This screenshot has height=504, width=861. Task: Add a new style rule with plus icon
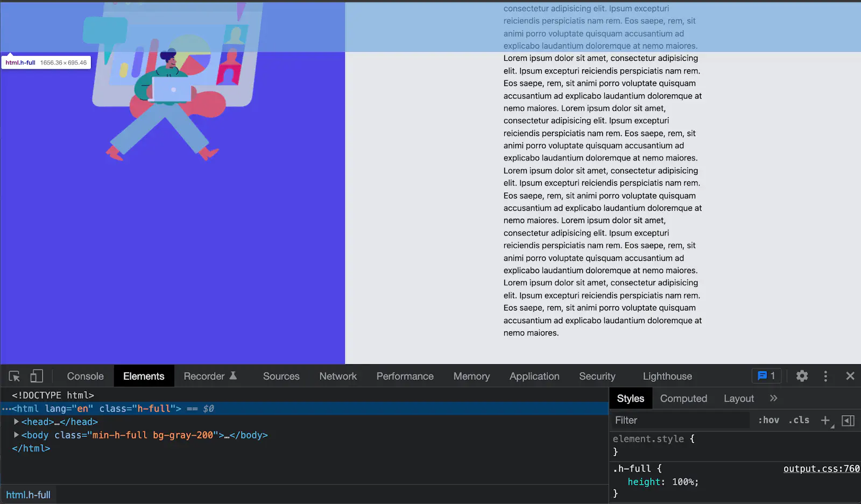coord(825,420)
